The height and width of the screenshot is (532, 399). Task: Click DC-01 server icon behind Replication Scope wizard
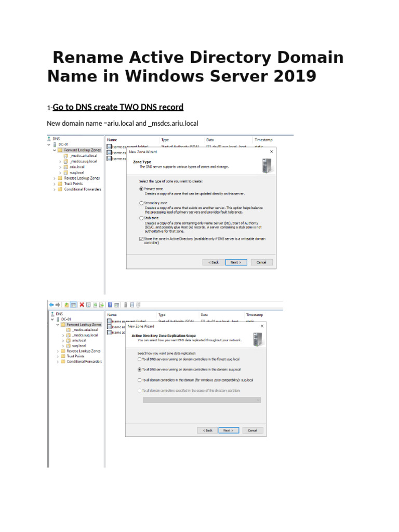(58, 320)
